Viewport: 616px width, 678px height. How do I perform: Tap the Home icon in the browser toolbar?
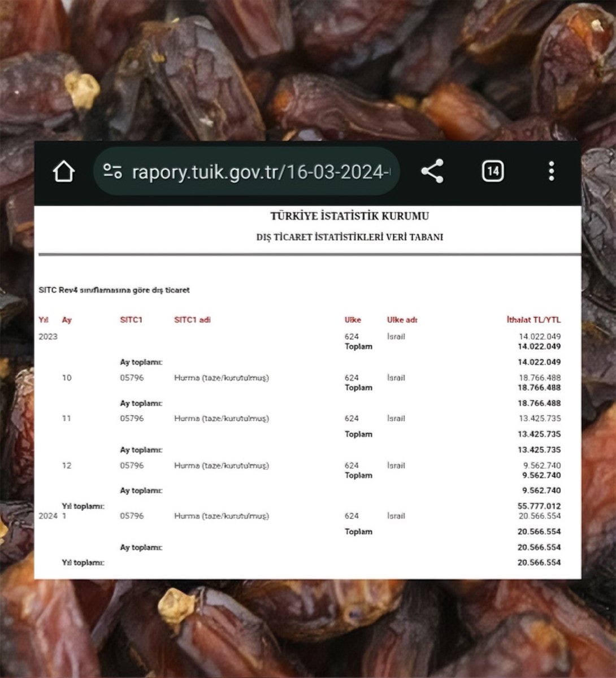[63, 171]
